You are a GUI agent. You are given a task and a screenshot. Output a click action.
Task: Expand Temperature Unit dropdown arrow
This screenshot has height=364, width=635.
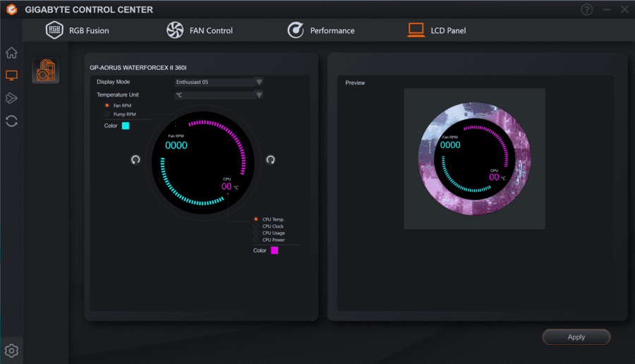point(259,95)
